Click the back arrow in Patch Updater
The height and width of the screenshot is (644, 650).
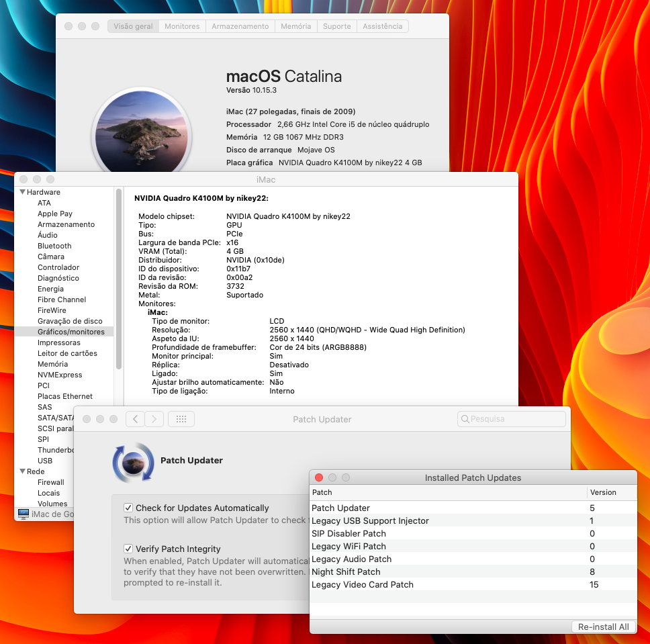(136, 419)
